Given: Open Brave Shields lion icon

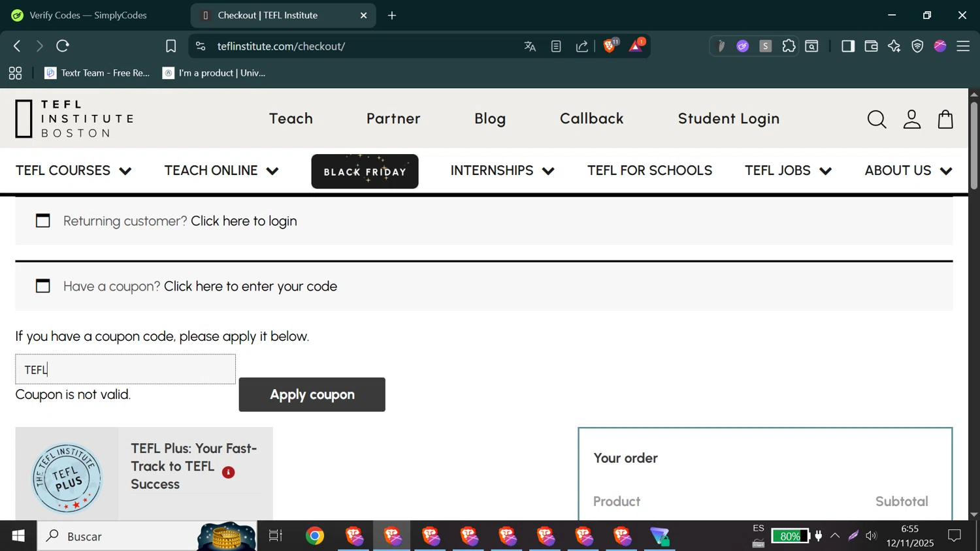Looking at the screenshot, I should [x=610, y=46].
